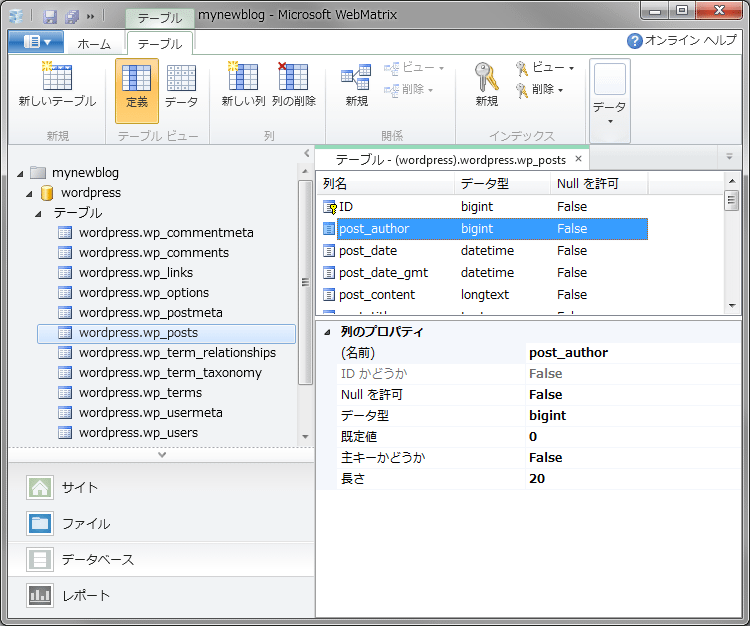This screenshot has width=750, height=626.
Task: Collapse the left navigation pane arrow
Action: (307, 153)
